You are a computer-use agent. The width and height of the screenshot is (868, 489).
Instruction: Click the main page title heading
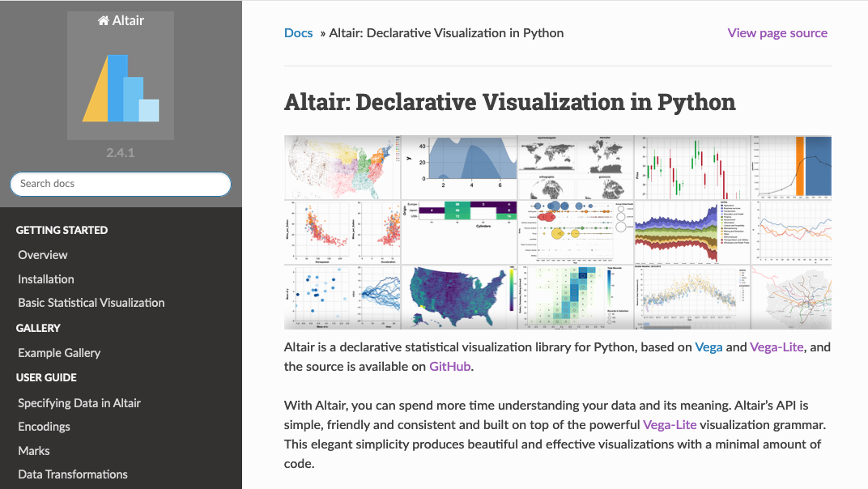(510, 103)
